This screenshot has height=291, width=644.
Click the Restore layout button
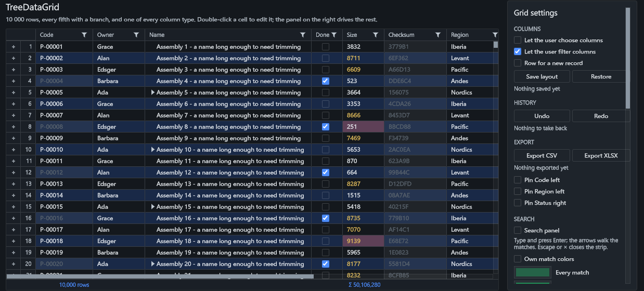point(601,76)
